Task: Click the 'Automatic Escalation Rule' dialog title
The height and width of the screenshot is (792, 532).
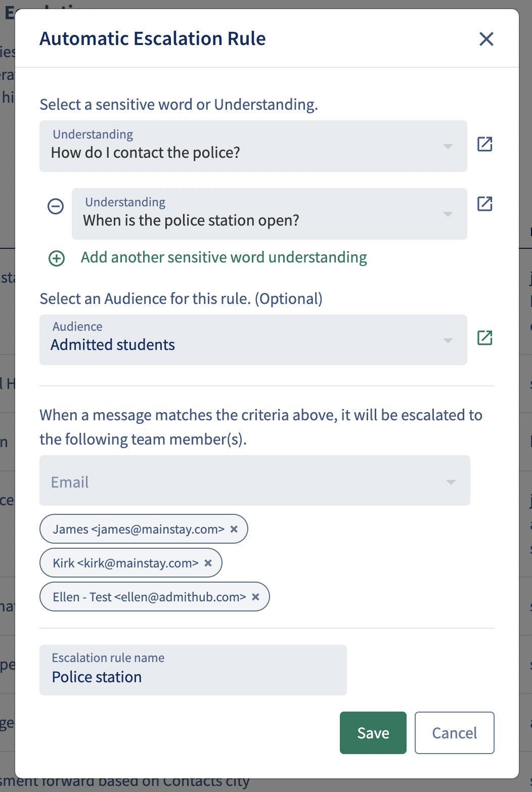Action: [153, 38]
